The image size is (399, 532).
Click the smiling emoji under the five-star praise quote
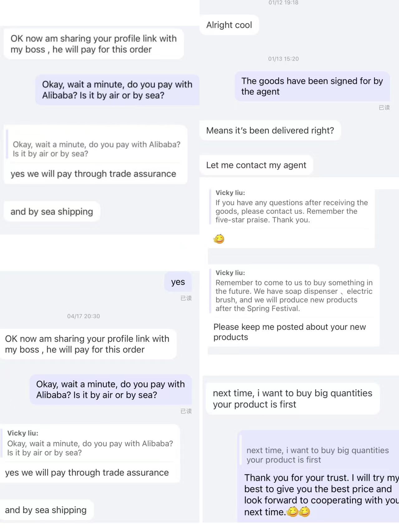click(x=219, y=239)
